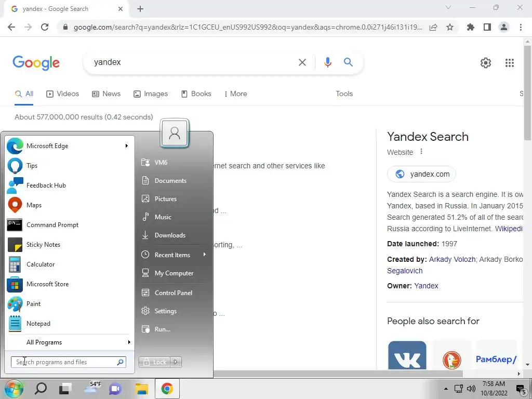Bookmark this page with star icon

coord(450,27)
